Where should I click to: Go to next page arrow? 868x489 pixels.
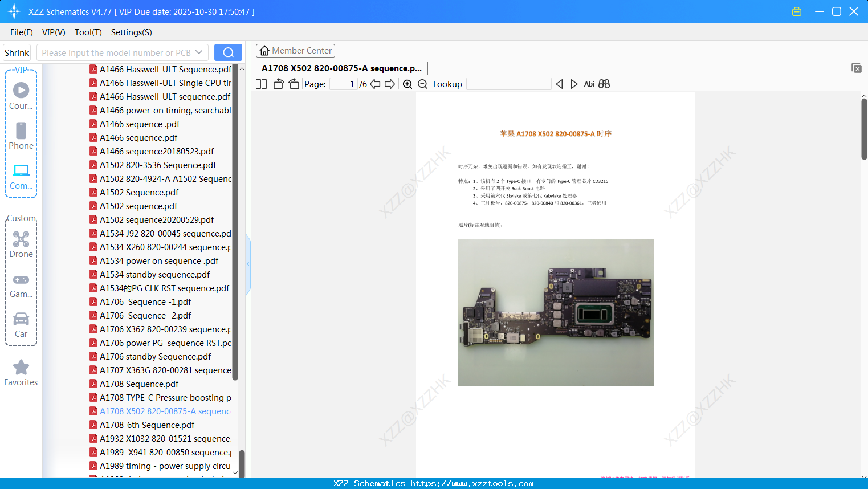[390, 84]
